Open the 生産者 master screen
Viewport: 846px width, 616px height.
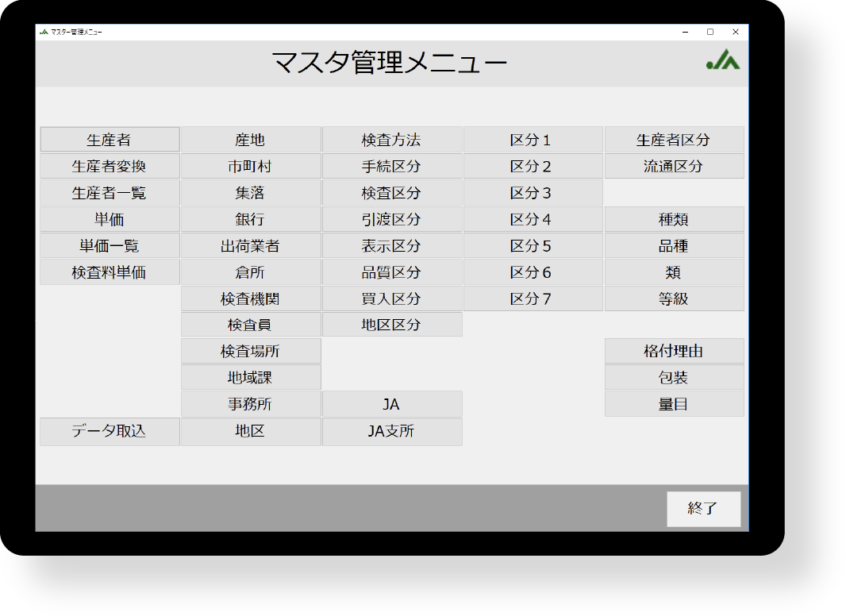tap(110, 140)
